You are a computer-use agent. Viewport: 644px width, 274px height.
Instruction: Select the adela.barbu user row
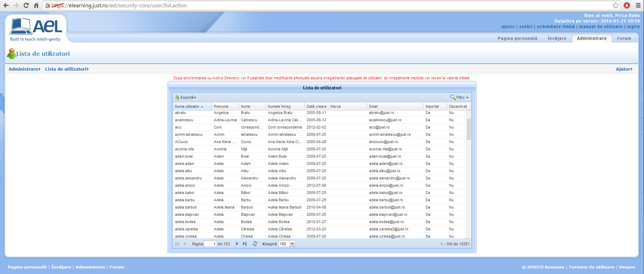tap(185, 200)
